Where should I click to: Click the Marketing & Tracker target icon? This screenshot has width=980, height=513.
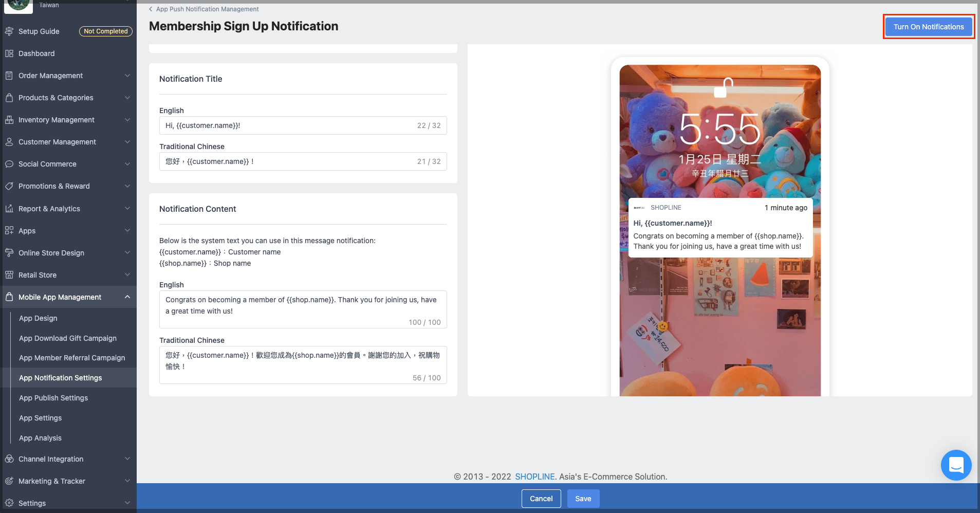9,481
